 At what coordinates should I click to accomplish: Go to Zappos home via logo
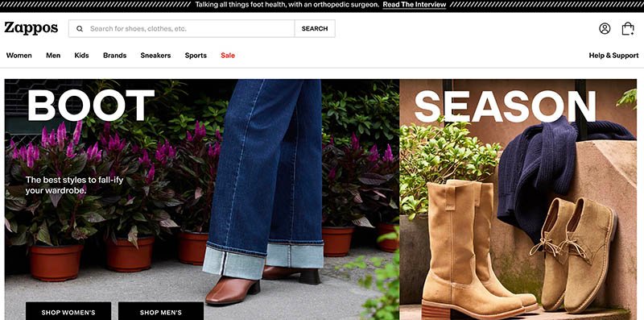31,28
